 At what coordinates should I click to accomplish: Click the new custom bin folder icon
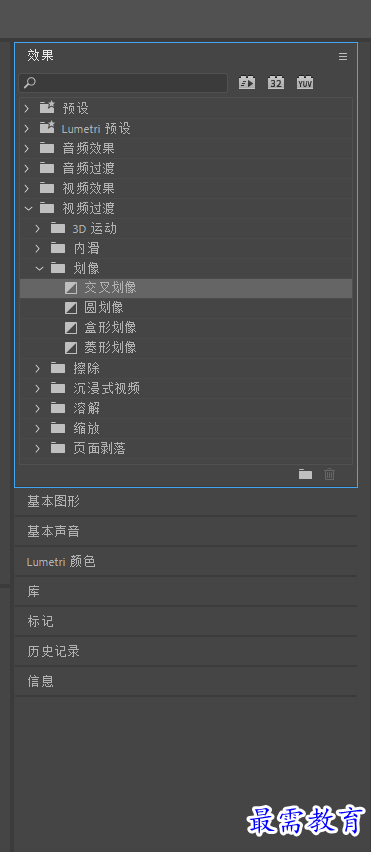point(305,474)
